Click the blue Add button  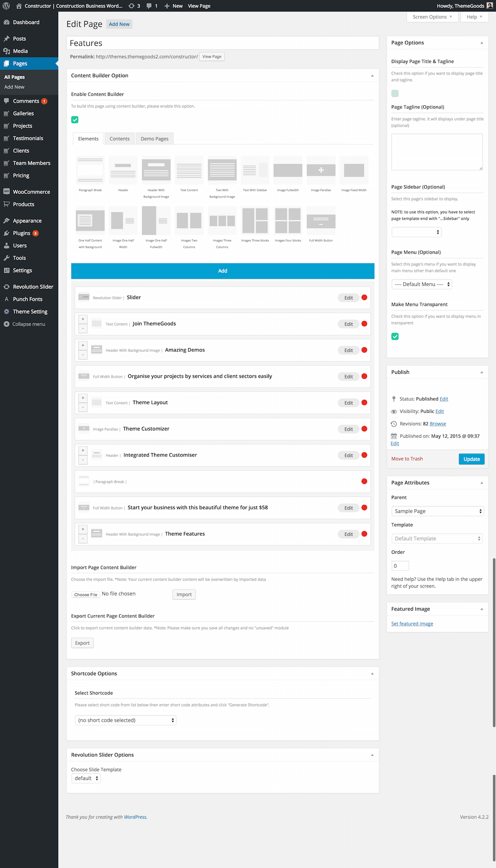click(x=223, y=271)
